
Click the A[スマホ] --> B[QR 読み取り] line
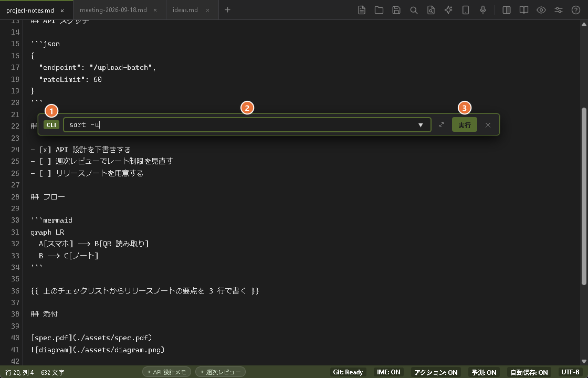coord(94,244)
